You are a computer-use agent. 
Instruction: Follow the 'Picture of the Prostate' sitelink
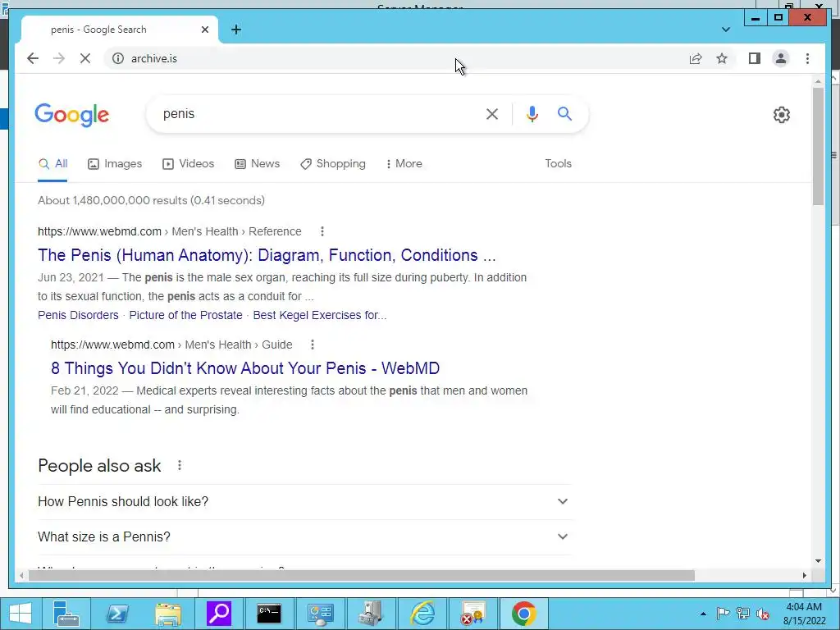coord(186,315)
